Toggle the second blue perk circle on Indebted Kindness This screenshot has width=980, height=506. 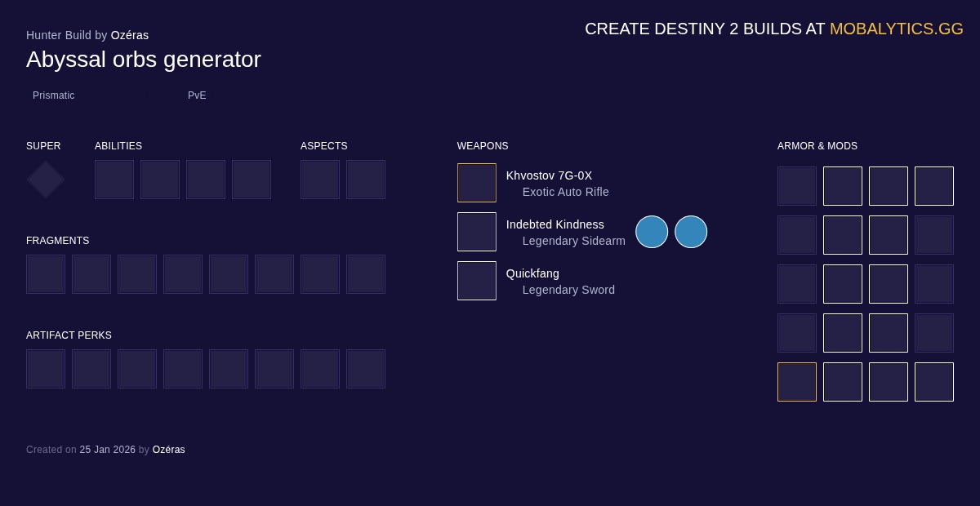(691, 232)
